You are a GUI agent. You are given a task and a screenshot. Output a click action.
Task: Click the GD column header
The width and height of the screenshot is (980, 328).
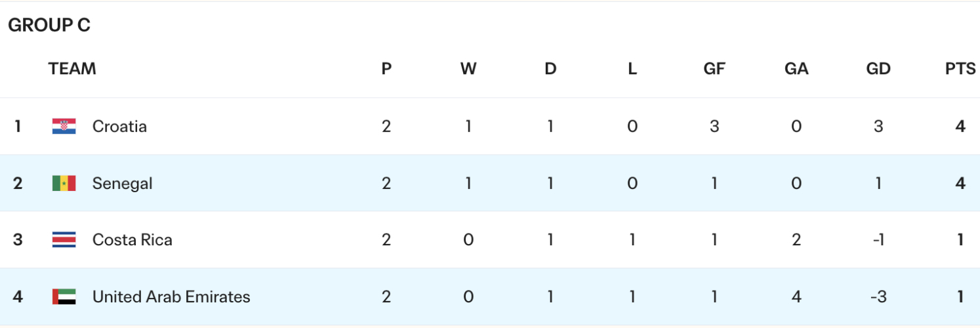click(x=878, y=69)
